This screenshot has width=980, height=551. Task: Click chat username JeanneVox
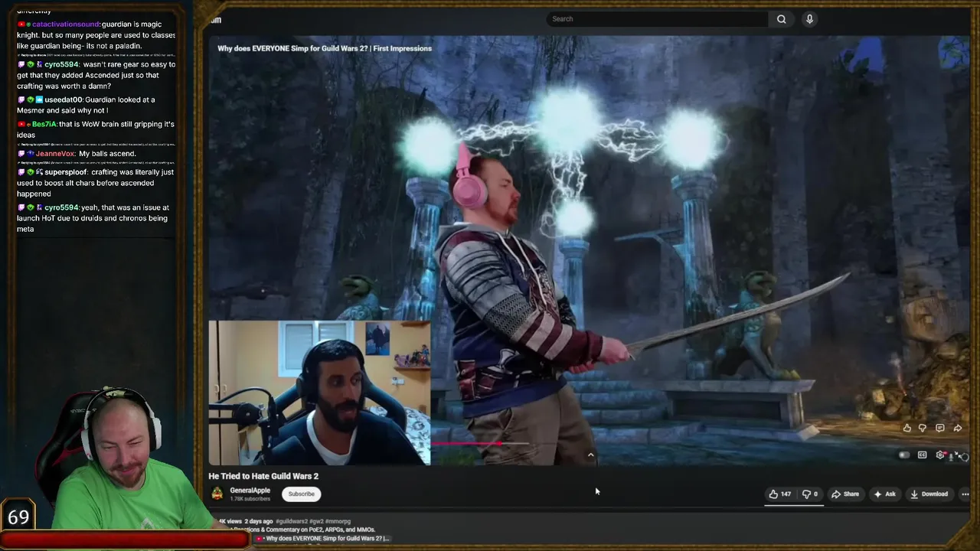pos(55,154)
